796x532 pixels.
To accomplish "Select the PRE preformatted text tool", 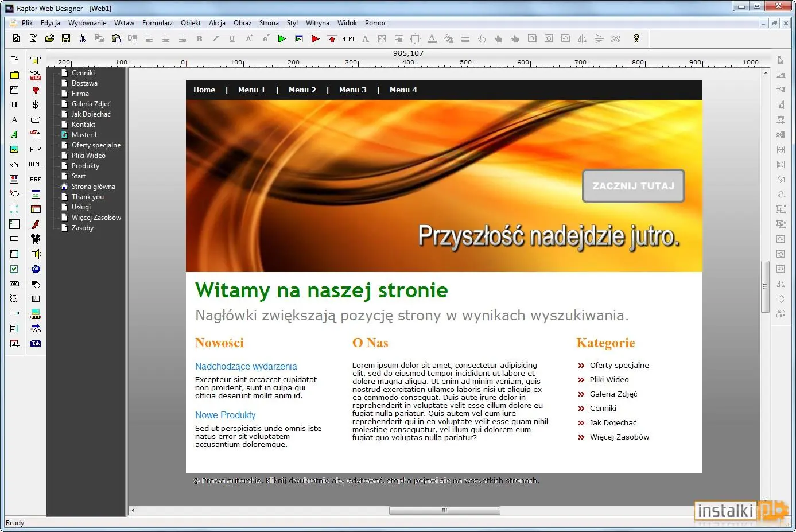I will [36, 179].
